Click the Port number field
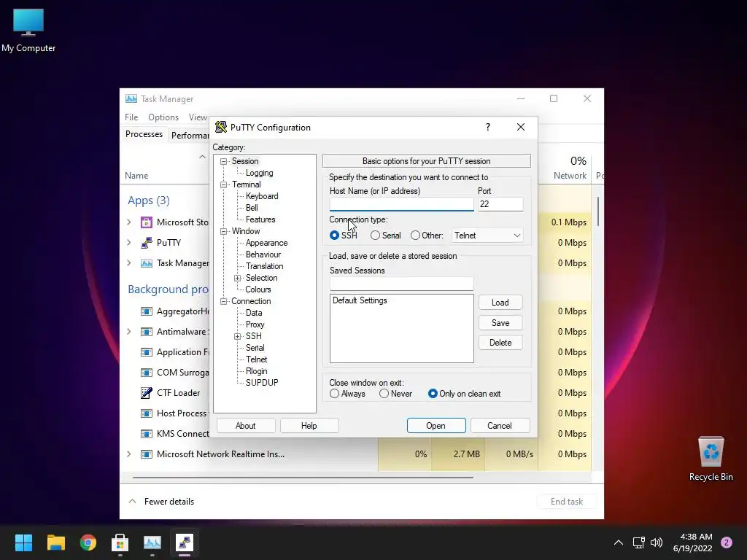The width and height of the screenshot is (747, 560). [500, 204]
